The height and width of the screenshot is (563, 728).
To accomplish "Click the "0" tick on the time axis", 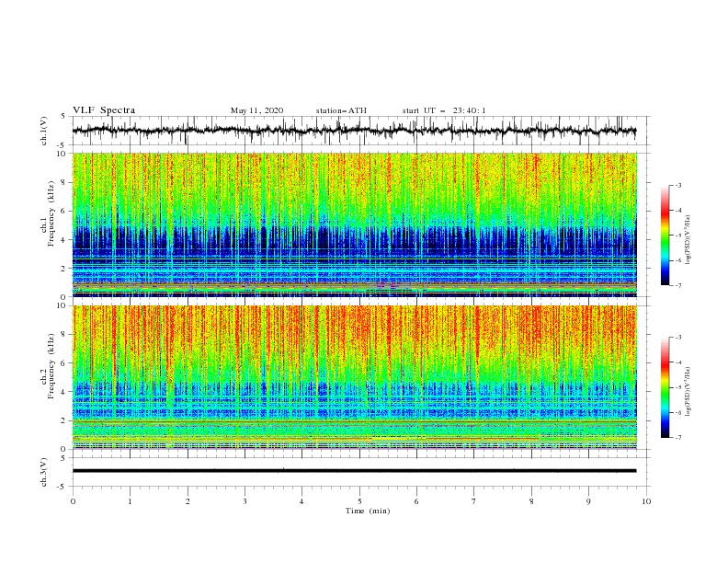I will click(73, 501).
